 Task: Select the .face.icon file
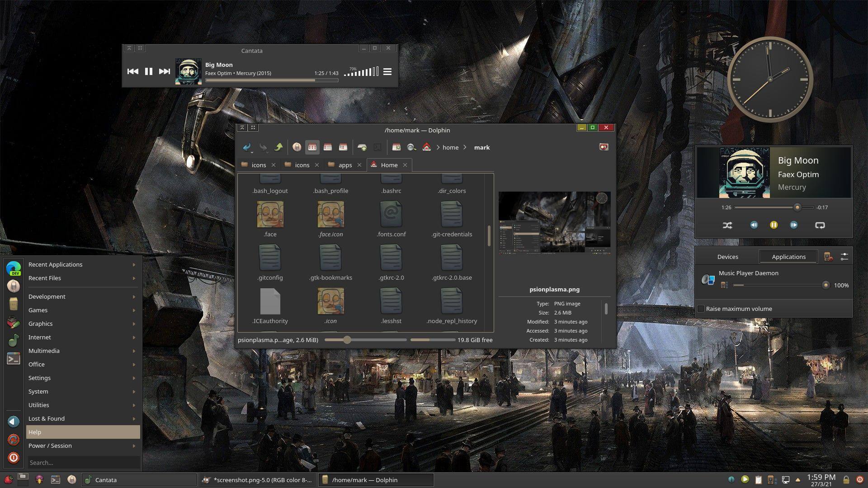tap(330, 219)
